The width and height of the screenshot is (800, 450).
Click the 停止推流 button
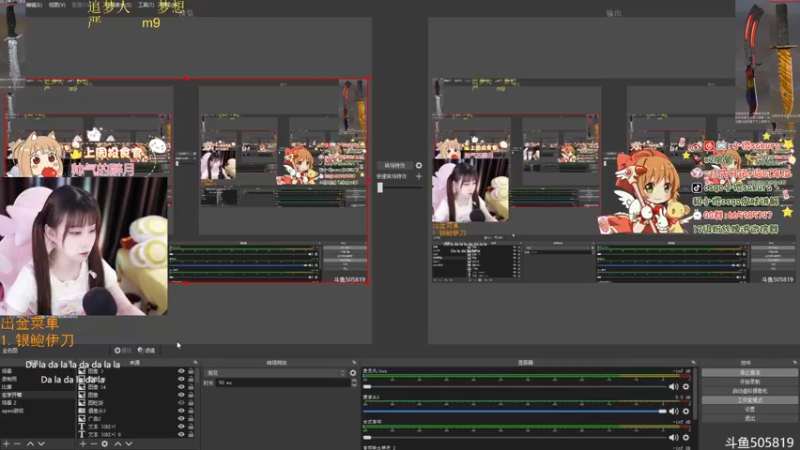tap(749, 373)
